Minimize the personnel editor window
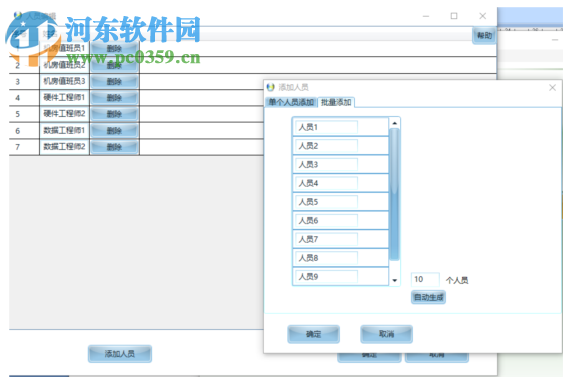 [x=426, y=16]
